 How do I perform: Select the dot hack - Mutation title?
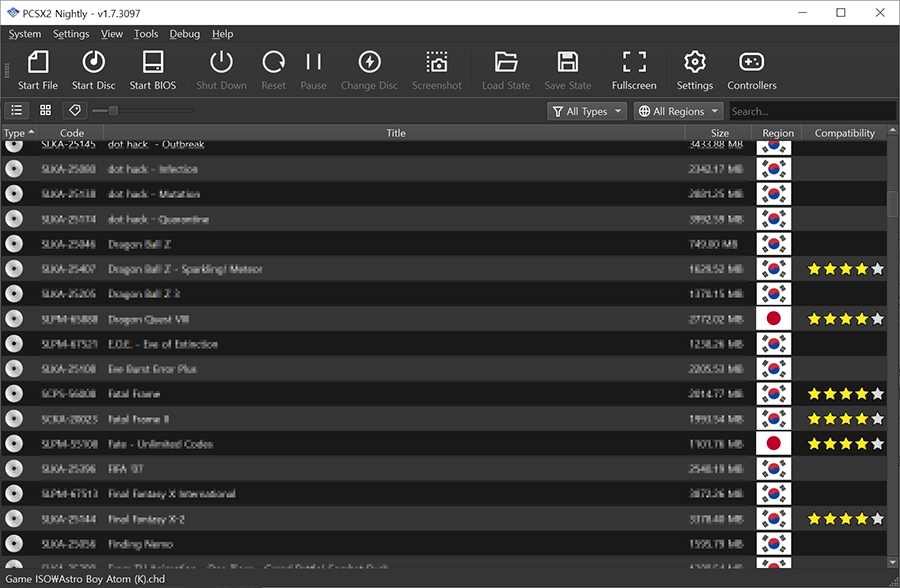pyautogui.click(x=154, y=194)
